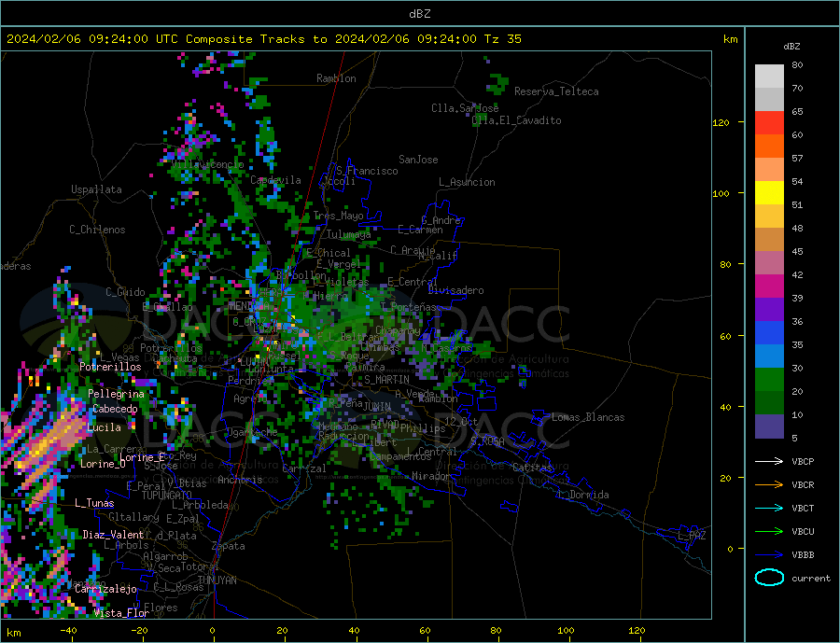Click the Ramblon place label
Screen dimensions: 840x643
pyautogui.click(x=336, y=78)
